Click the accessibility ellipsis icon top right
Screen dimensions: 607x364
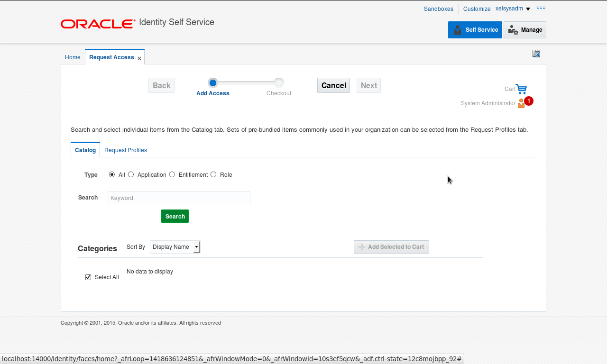[x=541, y=9]
